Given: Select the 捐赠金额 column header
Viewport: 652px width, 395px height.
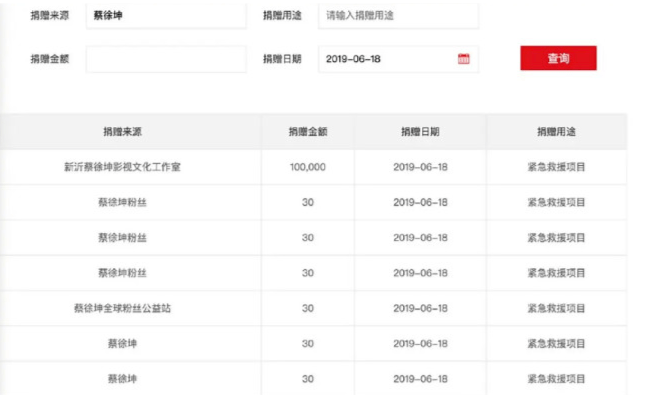Looking at the screenshot, I should coord(308,132).
